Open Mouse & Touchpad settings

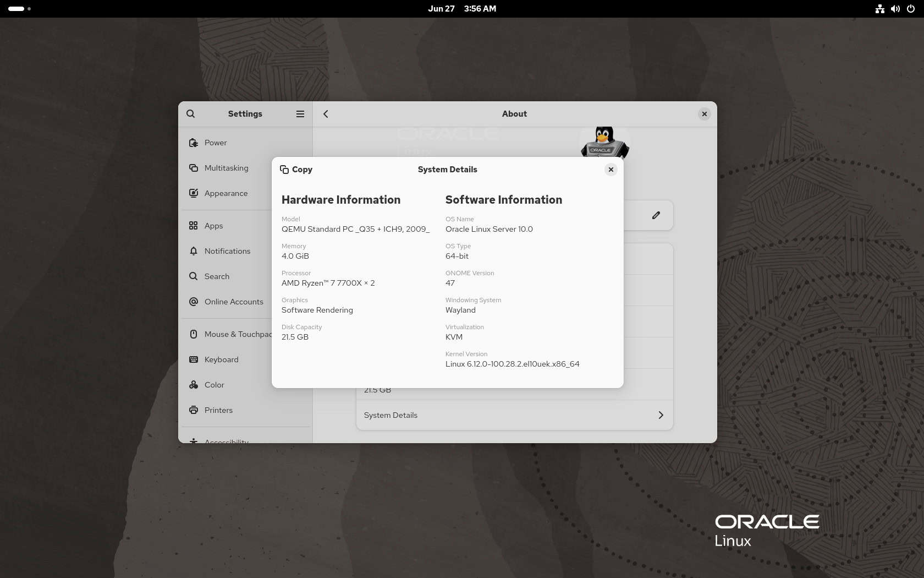point(193,334)
